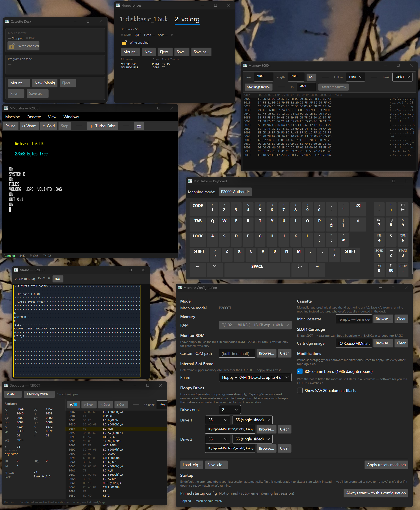Screen dimensions: 420x510
Task: Click the Enter key on the virtual keyboard
Action: click(x=358, y=225)
